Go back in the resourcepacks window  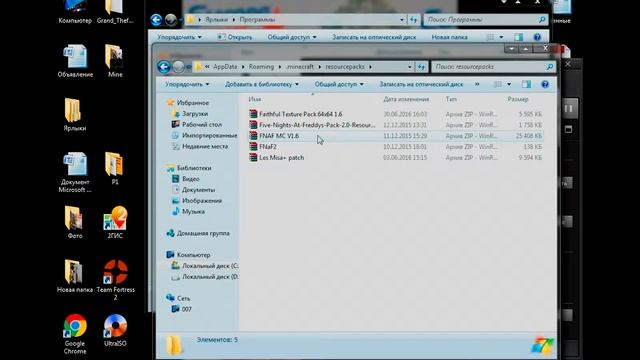(x=164, y=67)
